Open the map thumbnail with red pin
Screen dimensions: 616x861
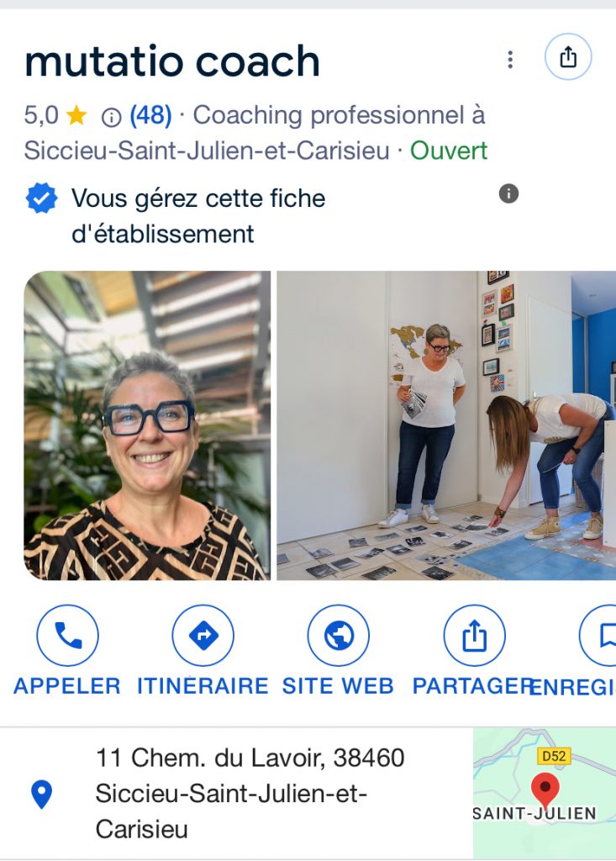[x=545, y=793]
